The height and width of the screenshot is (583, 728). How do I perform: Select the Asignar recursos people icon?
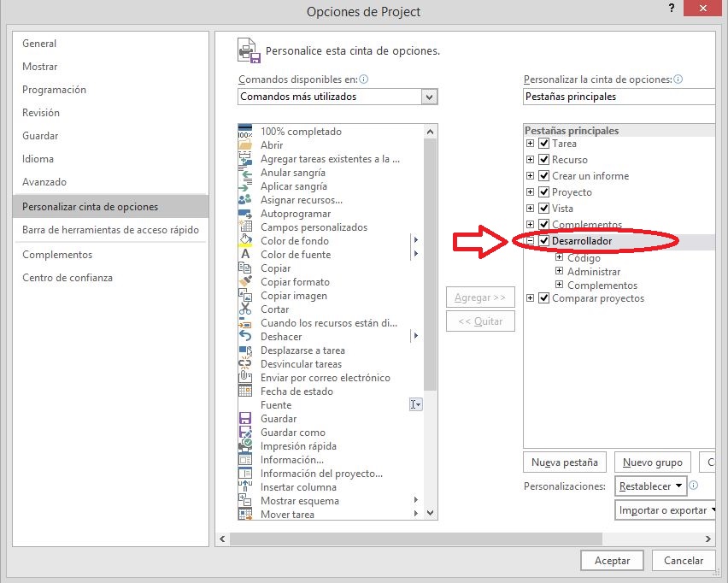point(244,200)
